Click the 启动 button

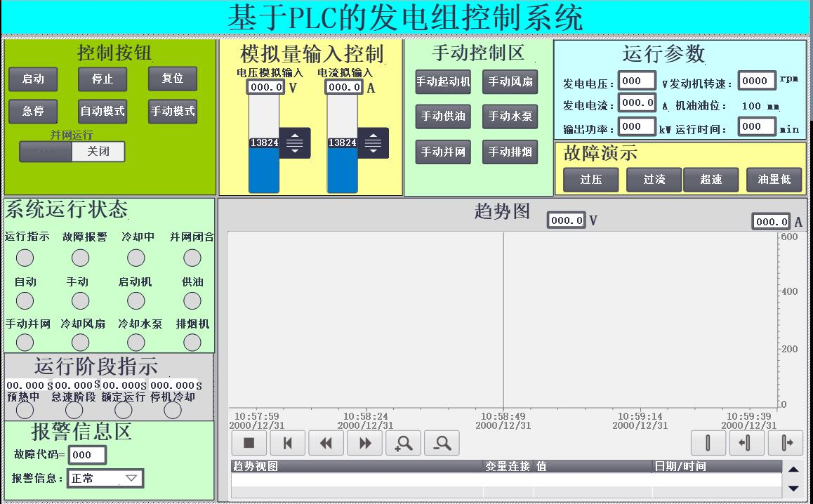point(33,79)
